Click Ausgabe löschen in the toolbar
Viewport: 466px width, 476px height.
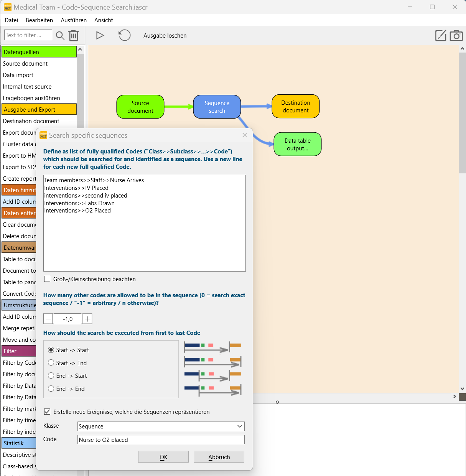165,36
